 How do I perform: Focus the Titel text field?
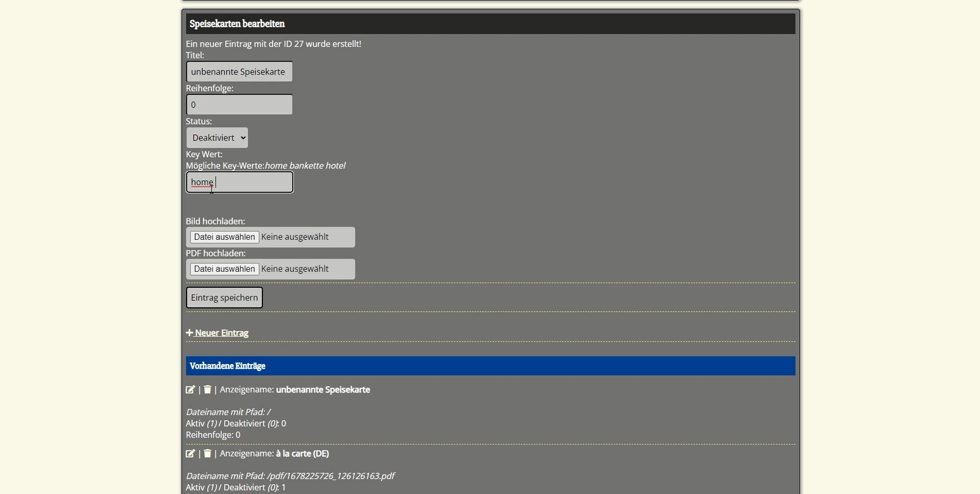[239, 72]
